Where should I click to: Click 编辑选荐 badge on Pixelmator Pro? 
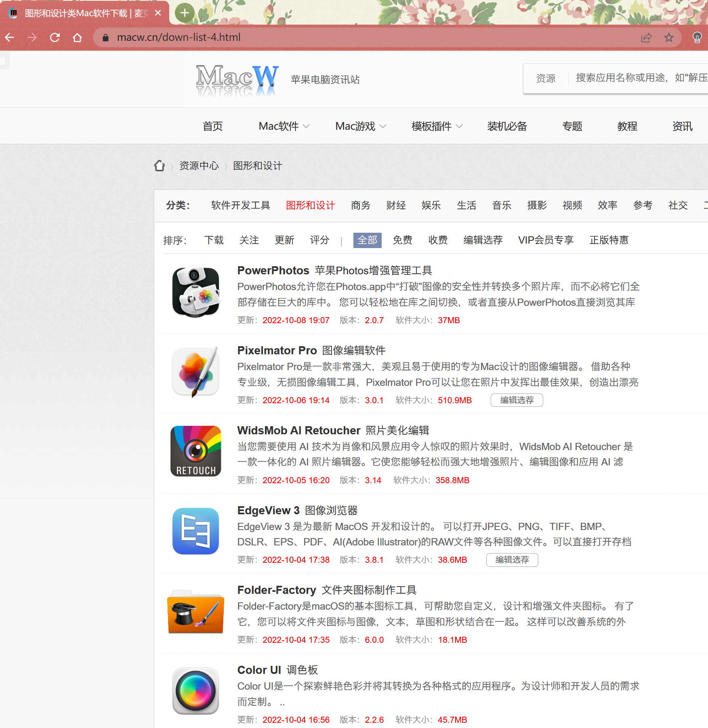click(517, 400)
